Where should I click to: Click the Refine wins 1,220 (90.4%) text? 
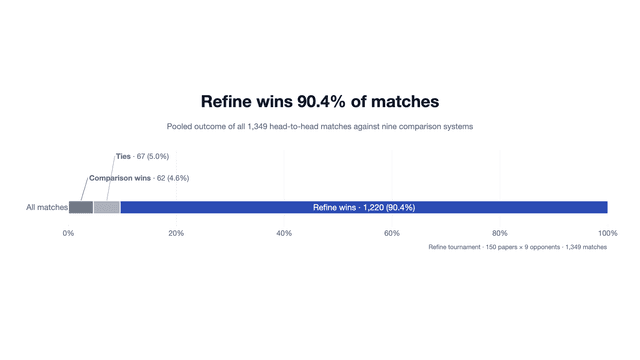click(364, 207)
